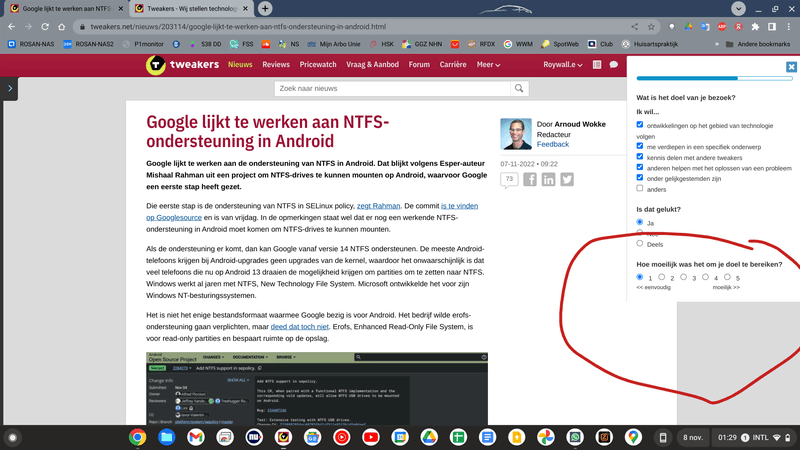Uncheck 'me verdiepen in een specifiek onderwerp'

pyautogui.click(x=640, y=146)
